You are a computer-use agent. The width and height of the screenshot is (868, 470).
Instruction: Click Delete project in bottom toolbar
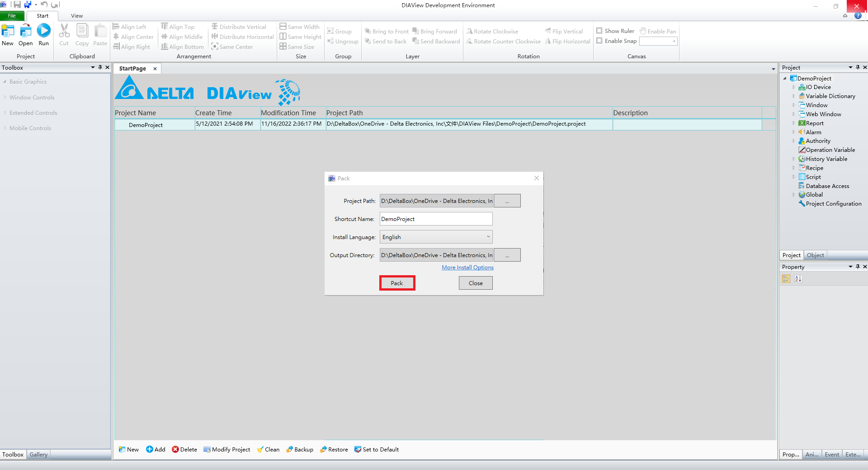click(x=184, y=449)
